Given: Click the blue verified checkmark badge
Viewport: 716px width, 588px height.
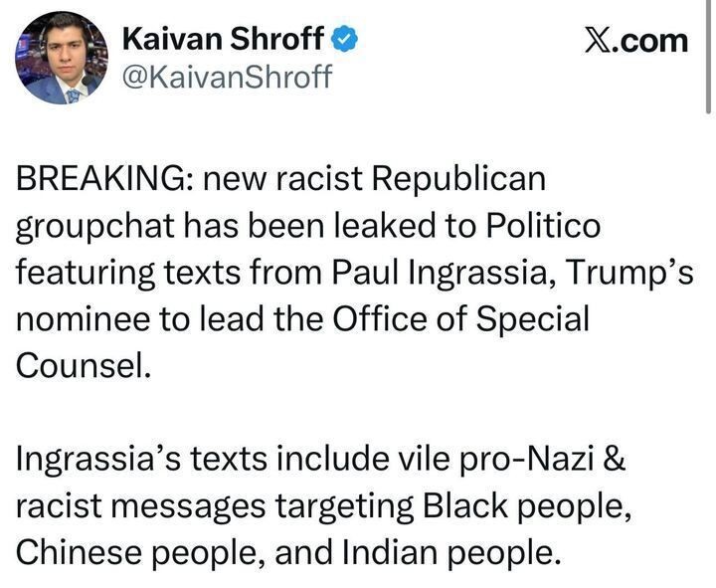Looking at the screenshot, I should point(343,39).
